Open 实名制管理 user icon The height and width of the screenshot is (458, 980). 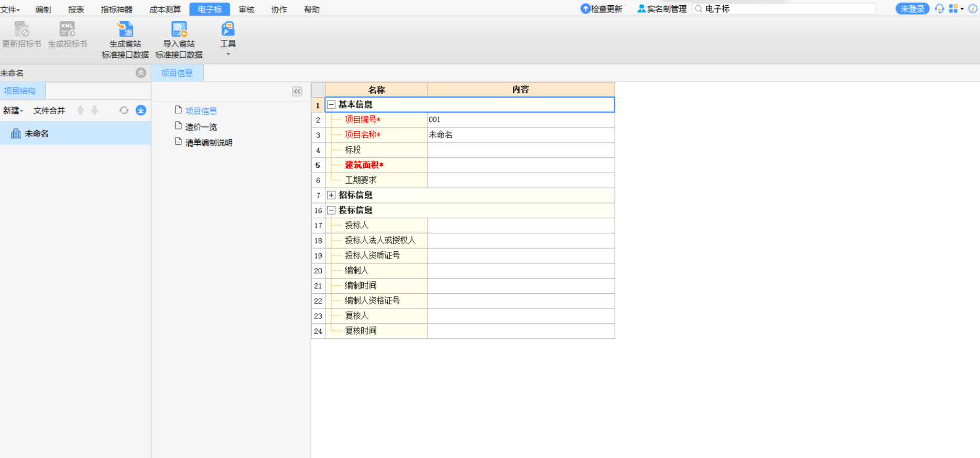pos(641,9)
